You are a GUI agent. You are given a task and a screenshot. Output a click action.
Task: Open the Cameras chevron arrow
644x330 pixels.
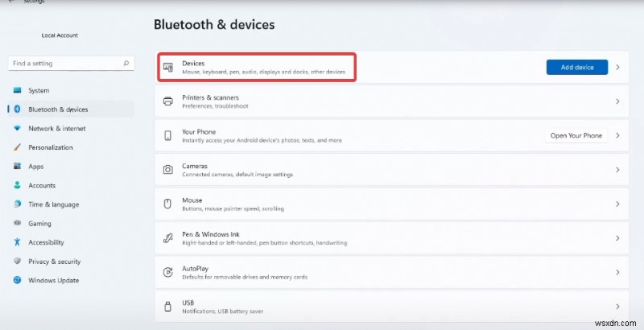click(x=617, y=170)
